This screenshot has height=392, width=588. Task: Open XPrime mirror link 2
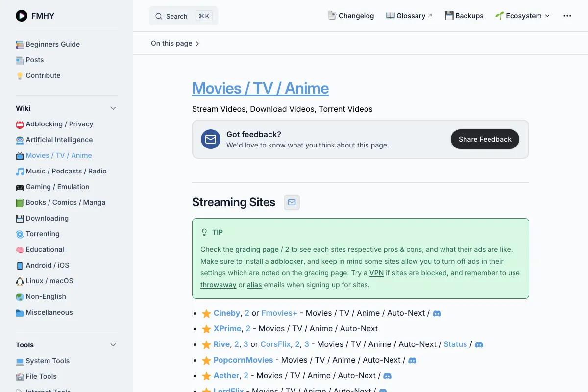tap(248, 328)
